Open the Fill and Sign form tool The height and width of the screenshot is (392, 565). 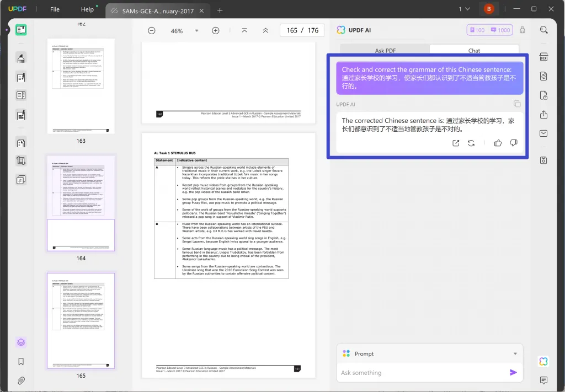(x=21, y=115)
